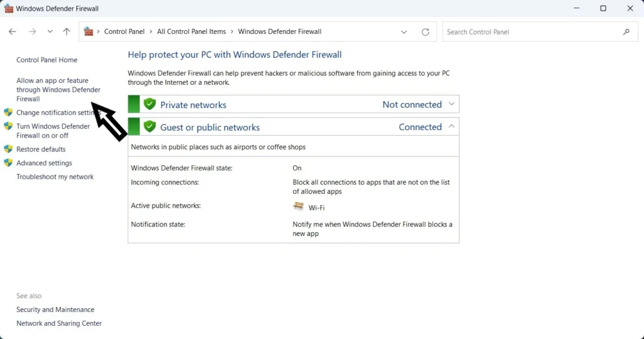Maximize the Windows Defender Firewall window
The image size is (644, 339).
tap(603, 8)
